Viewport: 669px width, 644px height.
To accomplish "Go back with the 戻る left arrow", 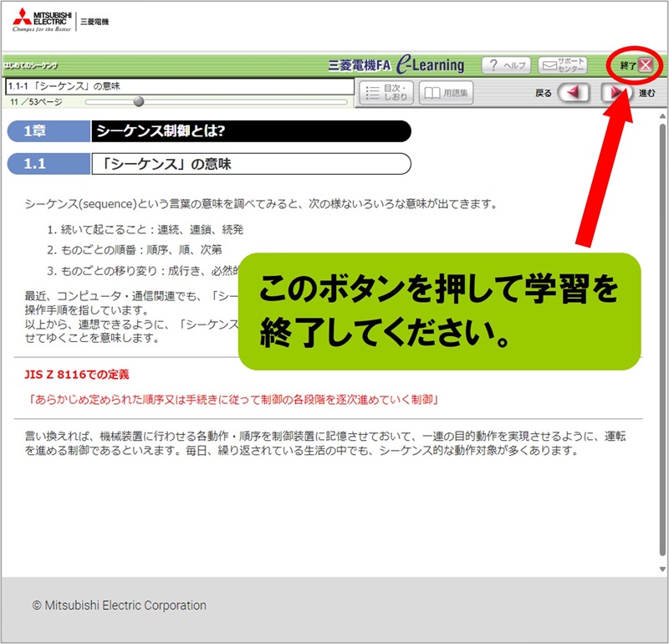I will 573,93.
